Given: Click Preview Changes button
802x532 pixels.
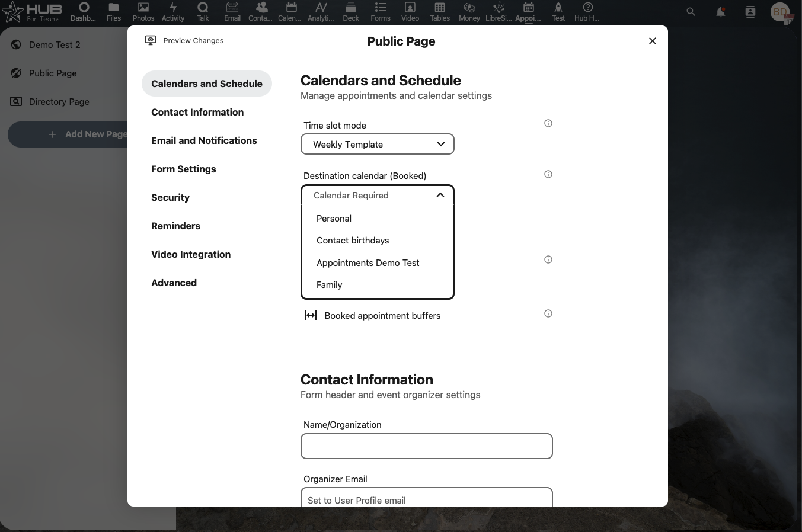Looking at the screenshot, I should tap(184, 40).
